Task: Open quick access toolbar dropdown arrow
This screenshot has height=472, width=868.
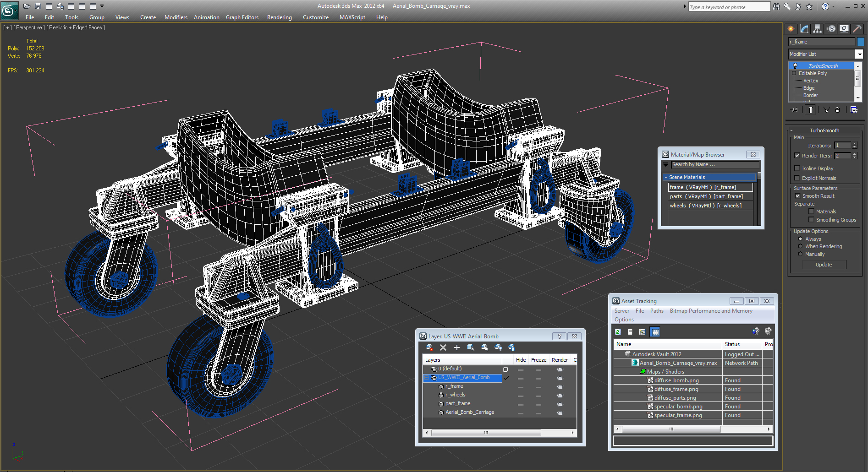Action: (x=102, y=6)
